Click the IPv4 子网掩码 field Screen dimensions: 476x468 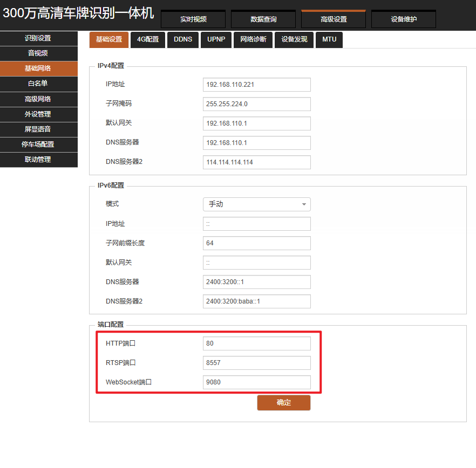(x=257, y=104)
